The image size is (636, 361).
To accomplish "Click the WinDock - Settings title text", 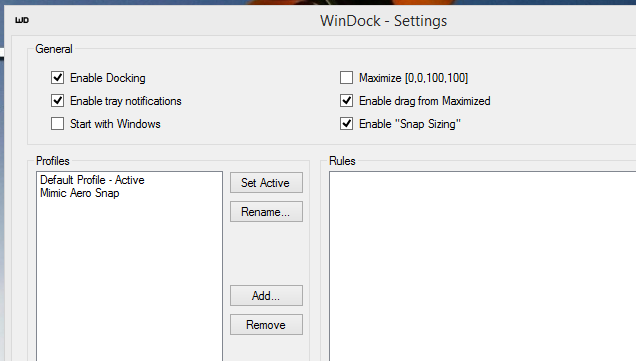I will pyautogui.click(x=383, y=21).
